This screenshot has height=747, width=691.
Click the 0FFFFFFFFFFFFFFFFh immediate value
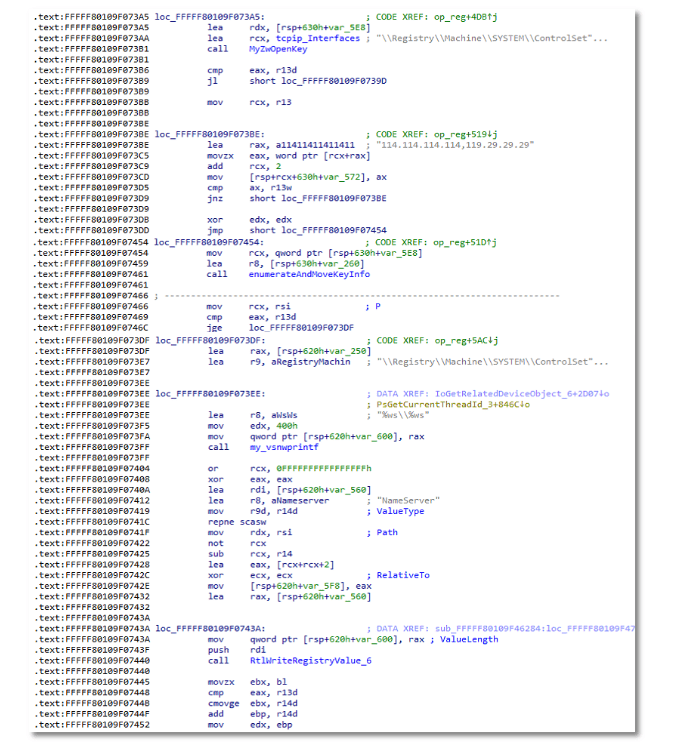(x=324, y=469)
